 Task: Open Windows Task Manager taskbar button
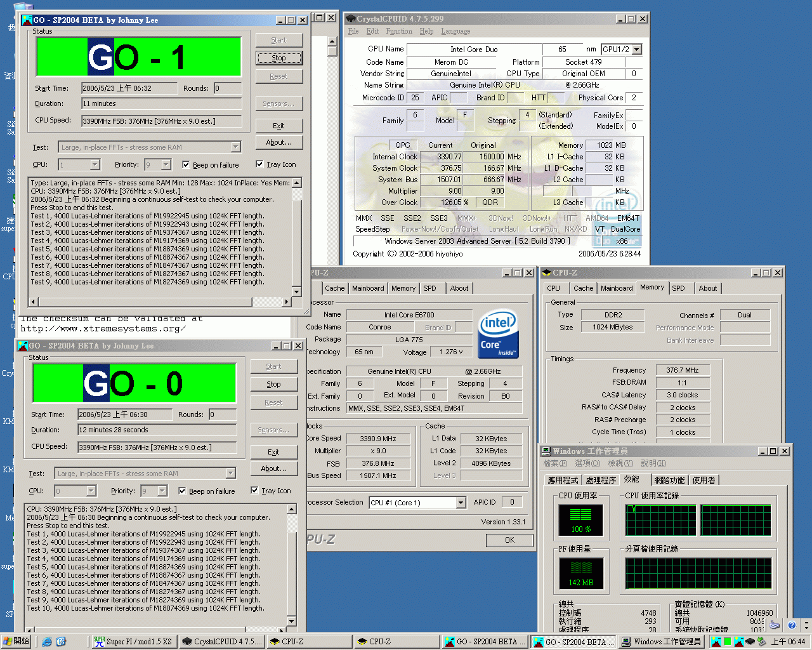coord(661,642)
